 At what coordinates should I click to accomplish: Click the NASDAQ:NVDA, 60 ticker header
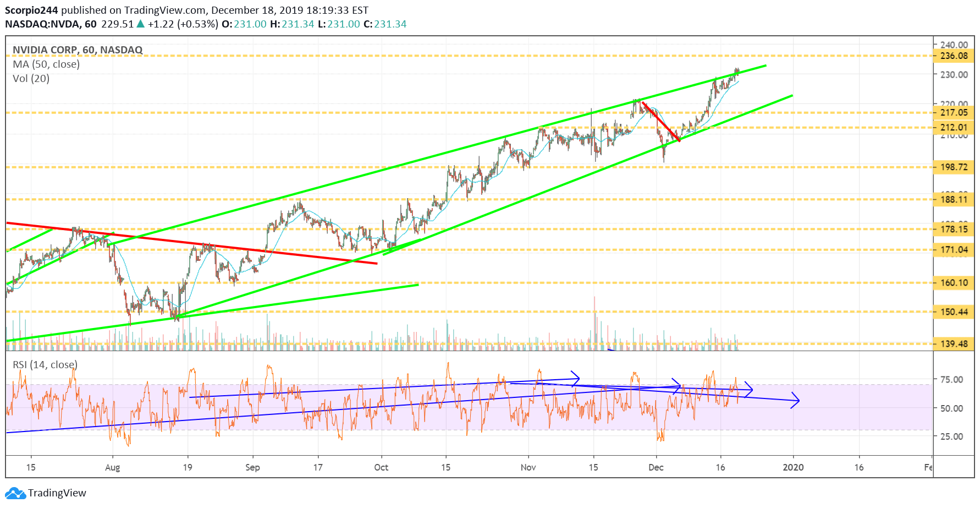coord(51,24)
